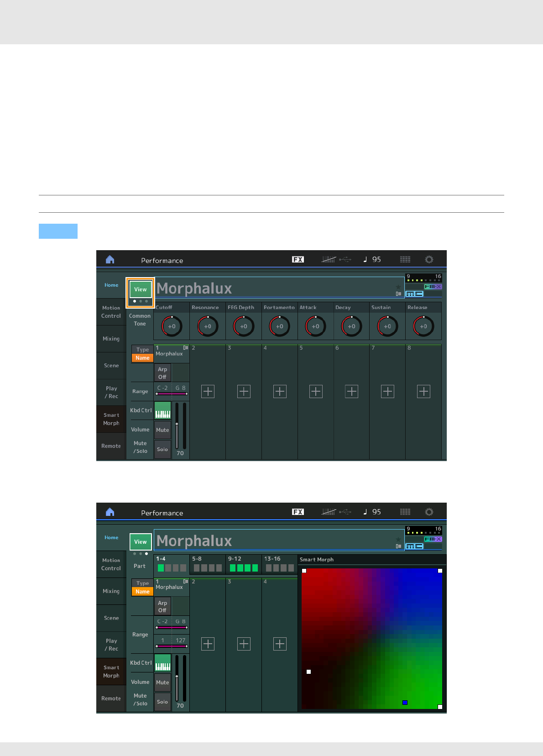
Task: Add a part to slot 8 in upper screen
Action: pos(423,391)
